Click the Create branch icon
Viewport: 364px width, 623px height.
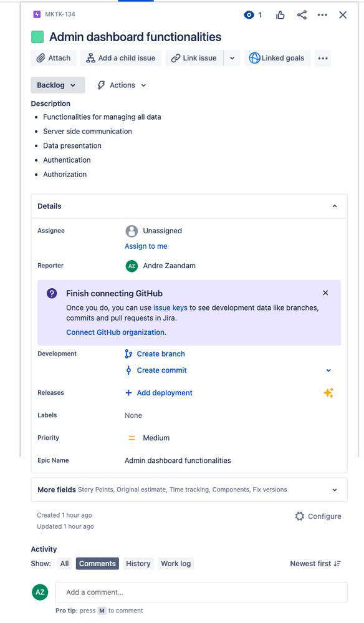point(128,354)
